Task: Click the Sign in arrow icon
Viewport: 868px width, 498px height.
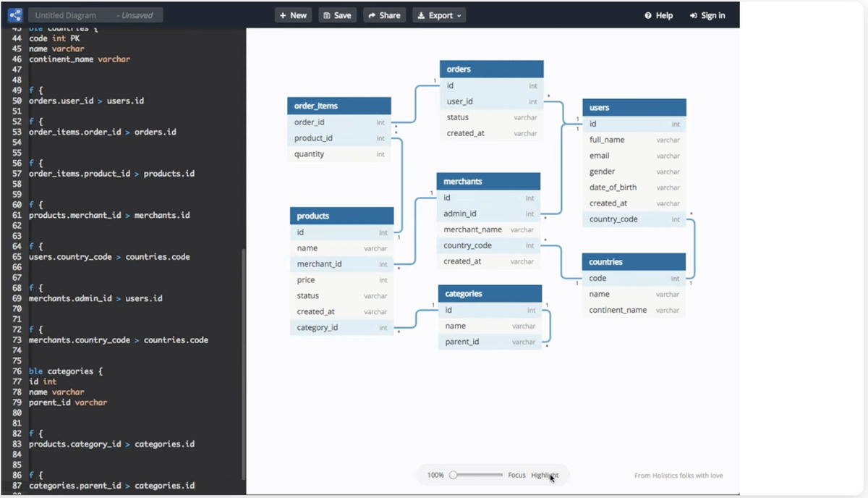Action: pyautogui.click(x=692, y=14)
